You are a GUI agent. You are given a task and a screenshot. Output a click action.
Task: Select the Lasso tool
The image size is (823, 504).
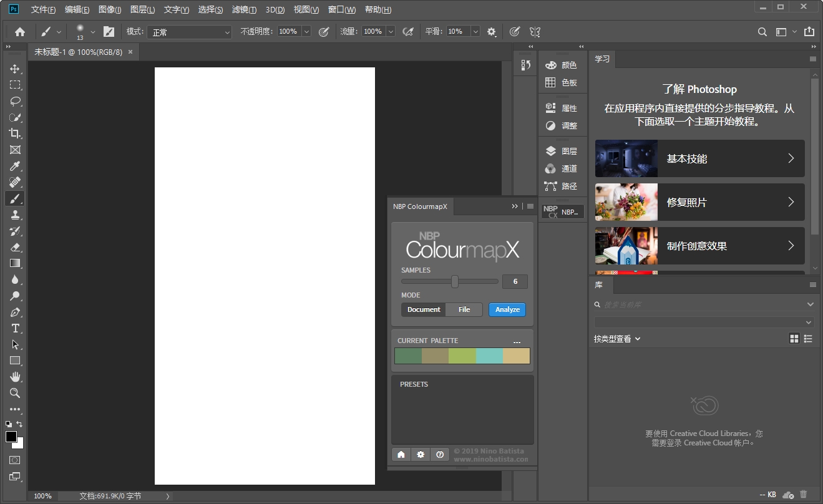pos(15,101)
